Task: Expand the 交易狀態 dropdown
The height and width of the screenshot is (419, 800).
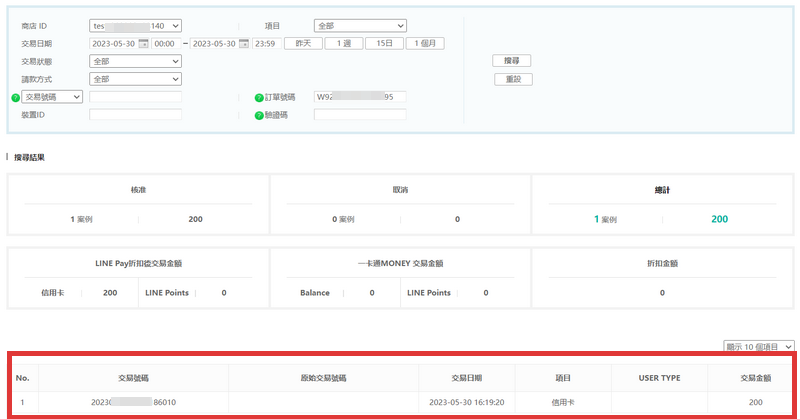Action: [135, 61]
